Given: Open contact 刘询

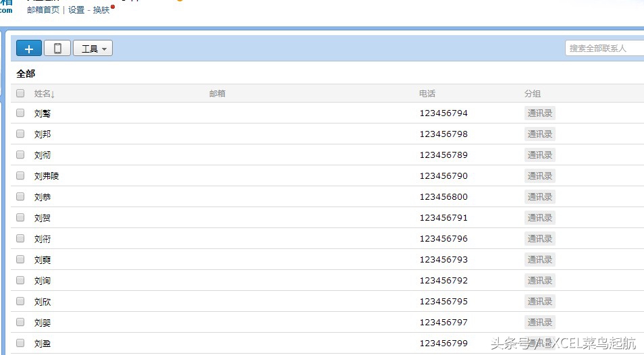Looking at the screenshot, I should pyautogui.click(x=43, y=281).
